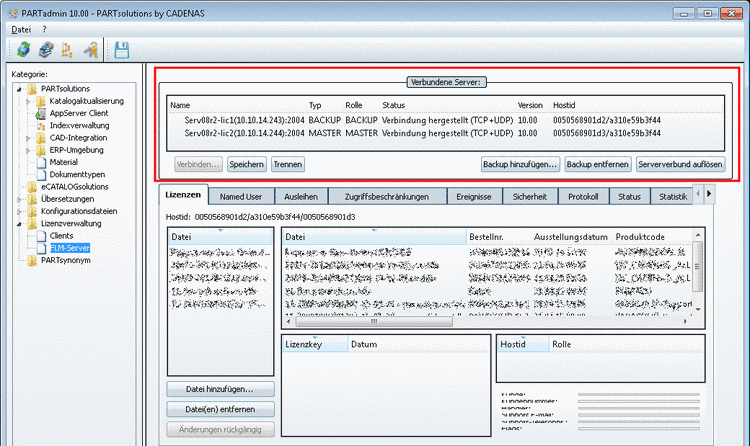Click Lizenzkey column header

[315, 345]
